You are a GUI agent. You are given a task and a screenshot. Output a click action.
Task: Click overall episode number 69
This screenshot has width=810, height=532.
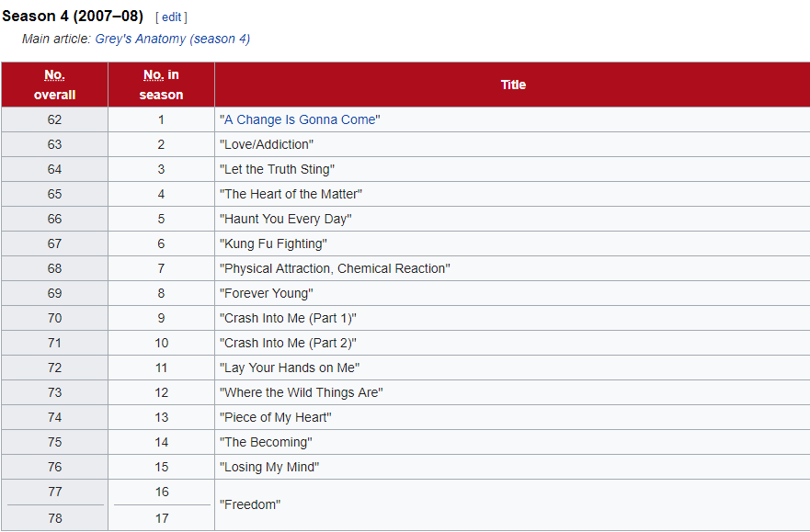point(55,293)
